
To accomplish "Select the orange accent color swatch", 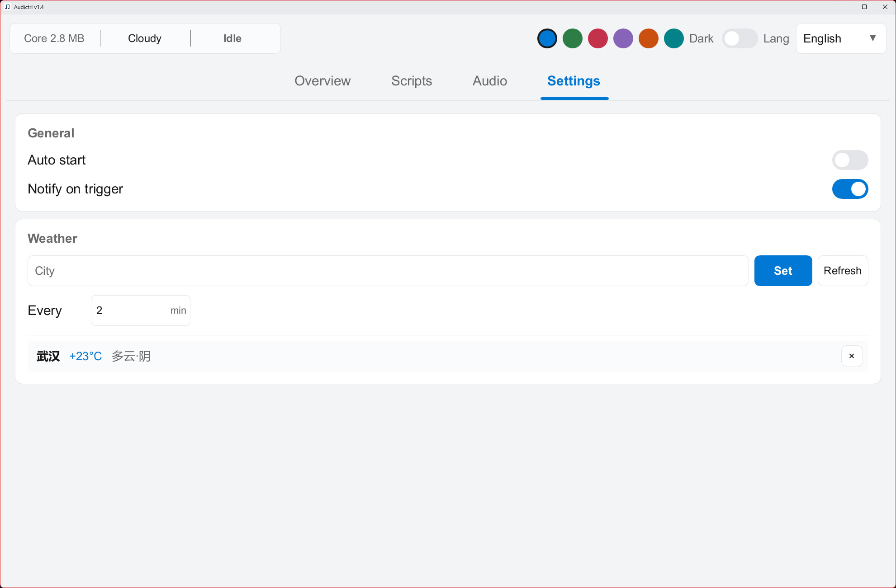I will click(x=648, y=38).
